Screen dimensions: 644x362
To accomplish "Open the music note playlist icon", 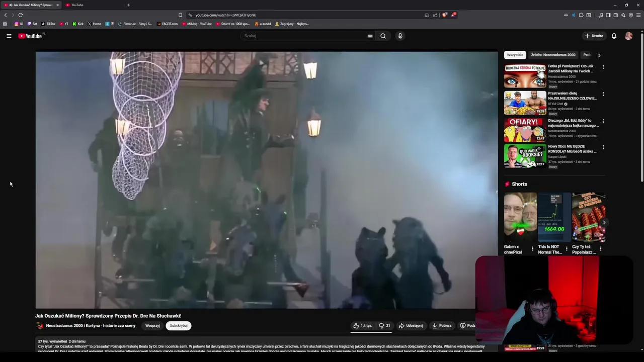I will [600, 15].
